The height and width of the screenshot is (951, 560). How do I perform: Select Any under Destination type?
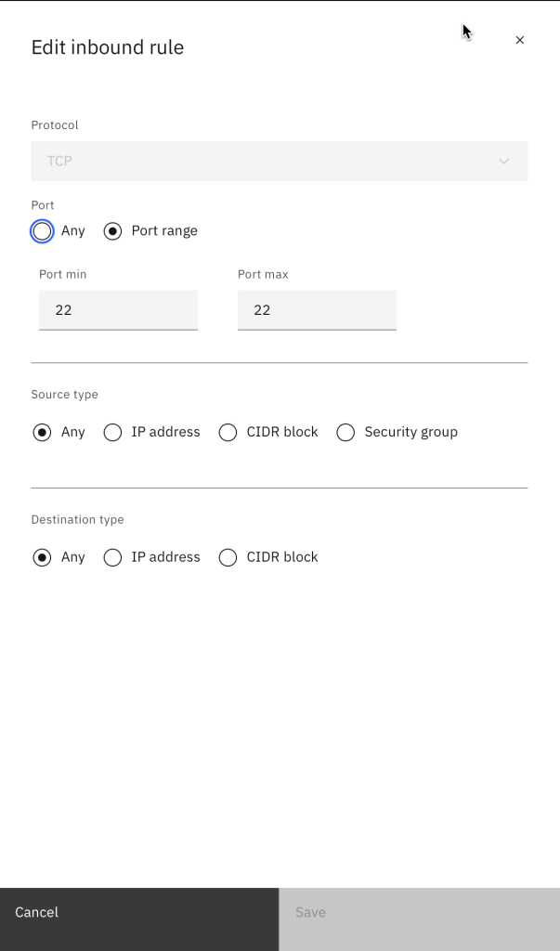pyautogui.click(x=43, y=557)
